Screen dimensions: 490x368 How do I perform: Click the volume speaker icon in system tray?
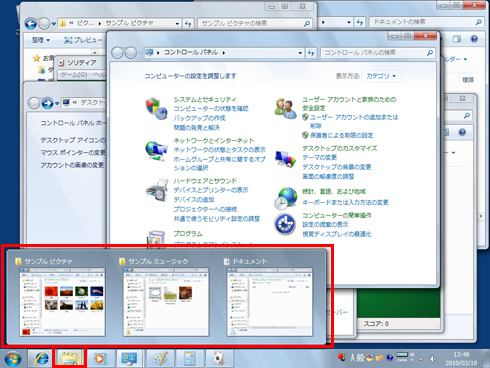click(433, 359)
